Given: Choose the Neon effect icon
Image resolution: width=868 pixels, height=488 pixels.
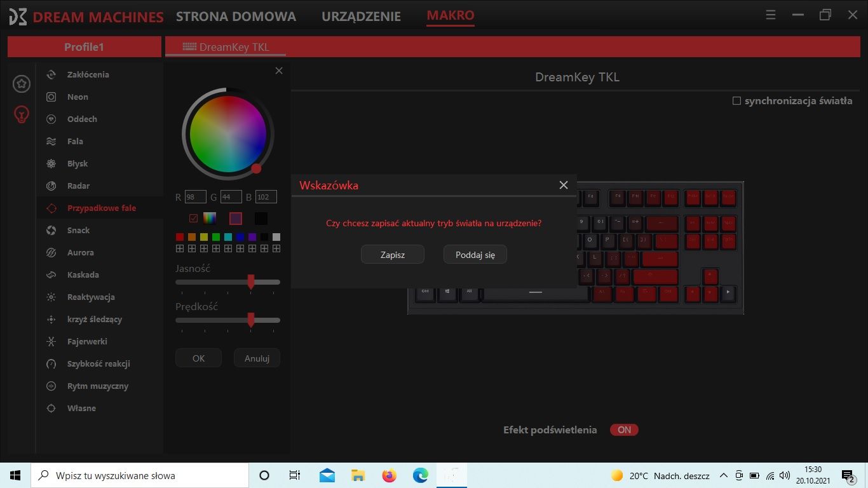Looking at the screenshot, I should point(51,97).
